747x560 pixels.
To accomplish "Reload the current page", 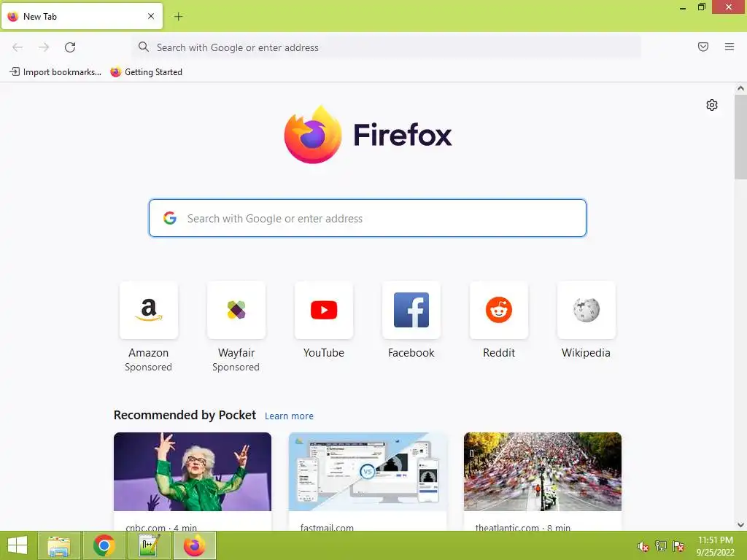I will [x=70, y=47].
